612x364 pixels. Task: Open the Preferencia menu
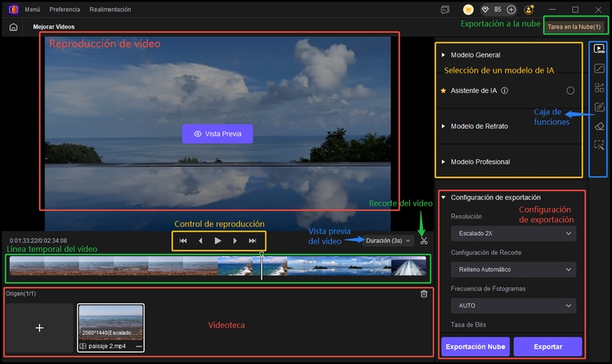pos(64,9)
